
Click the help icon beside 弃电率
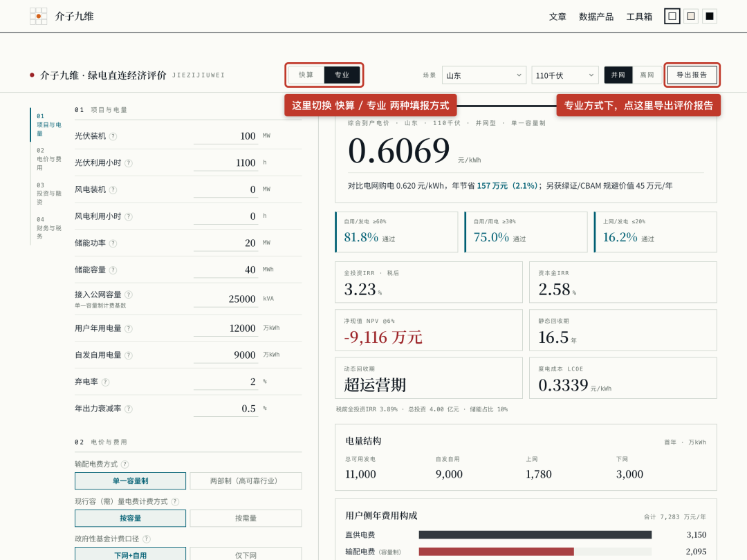[105, 382]
